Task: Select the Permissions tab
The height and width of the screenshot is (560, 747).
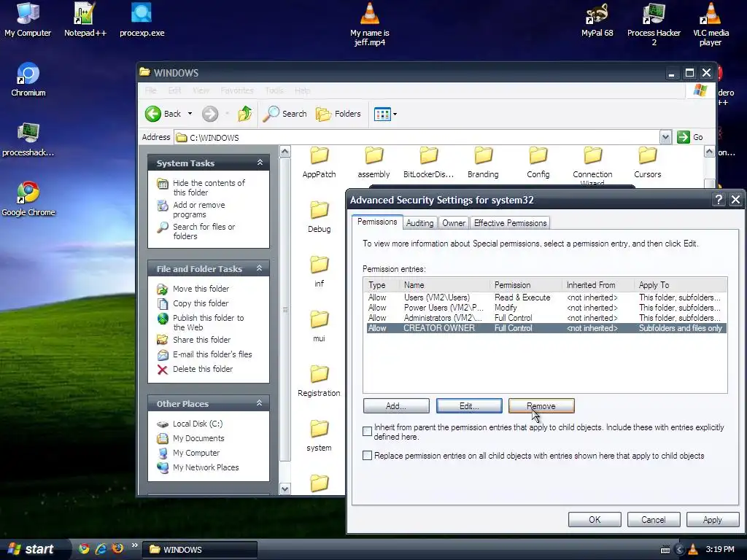Action: (x=377, y=222)
